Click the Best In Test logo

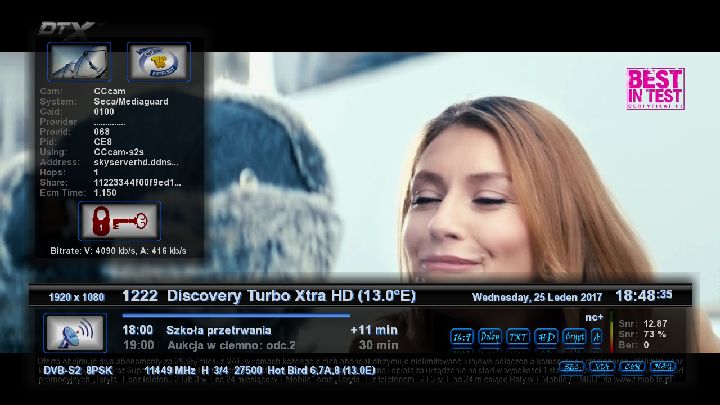[x=655, y=88]
